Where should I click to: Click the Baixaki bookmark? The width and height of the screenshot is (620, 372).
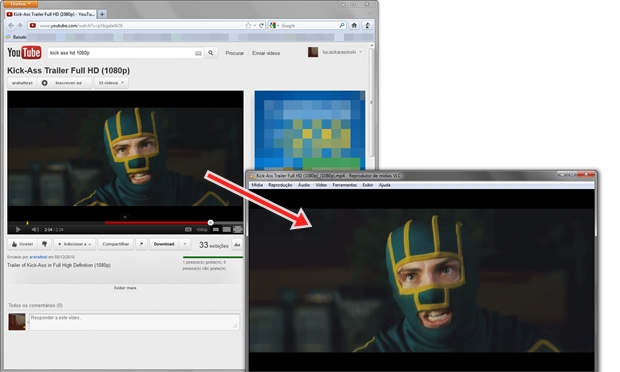tap(17, 37)
